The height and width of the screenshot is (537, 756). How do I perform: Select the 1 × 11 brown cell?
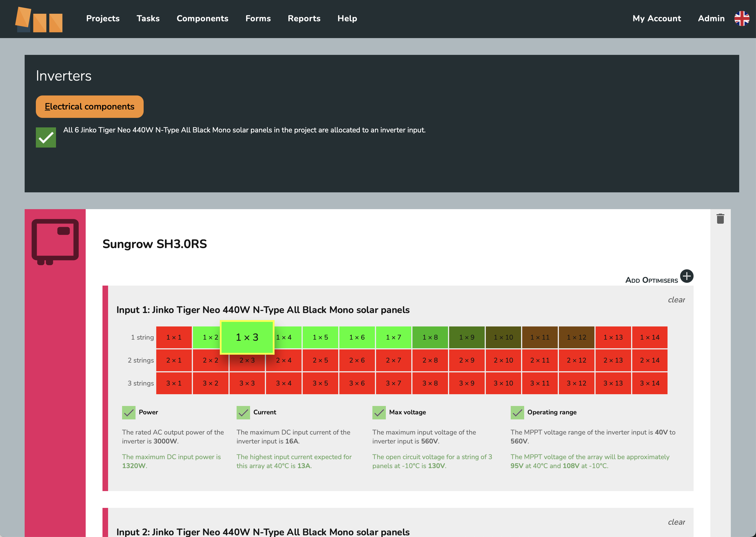pos(540,337)
